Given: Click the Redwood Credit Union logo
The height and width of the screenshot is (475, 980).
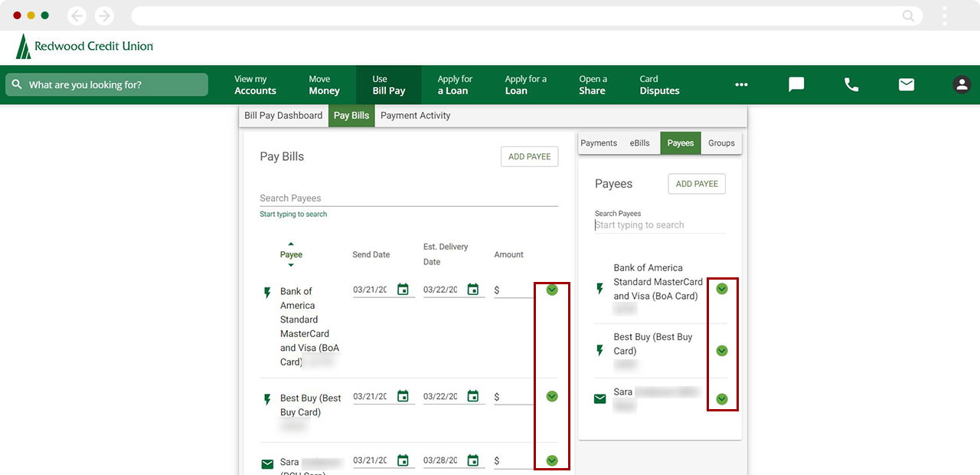Looking at the screenshot, I should [x=84, y=47].
